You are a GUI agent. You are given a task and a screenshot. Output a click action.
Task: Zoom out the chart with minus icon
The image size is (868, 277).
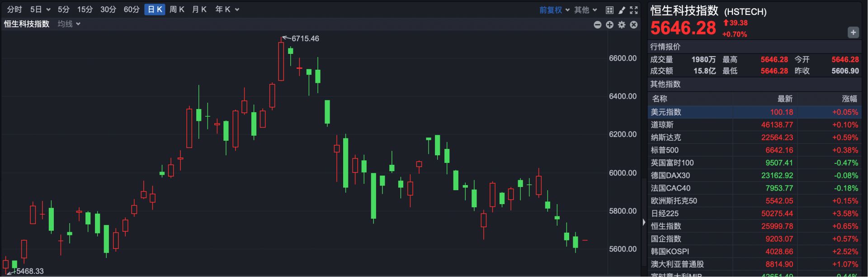(x=597, y=25)
